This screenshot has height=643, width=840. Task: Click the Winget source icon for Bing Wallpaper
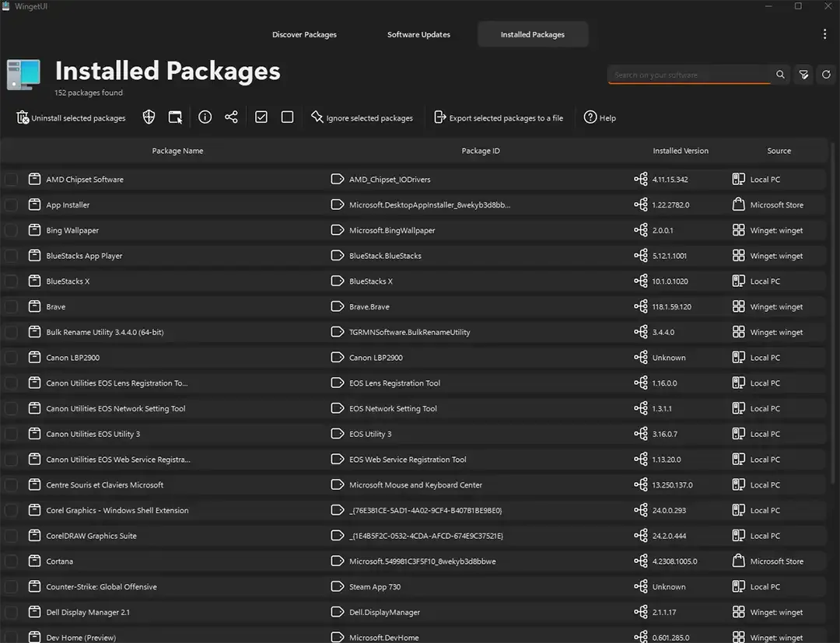coord(738,229)
